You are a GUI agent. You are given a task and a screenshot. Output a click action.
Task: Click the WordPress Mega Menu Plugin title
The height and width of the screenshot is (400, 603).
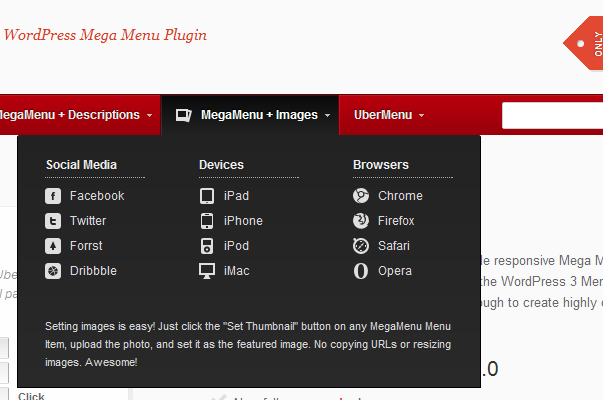point(105,35)
